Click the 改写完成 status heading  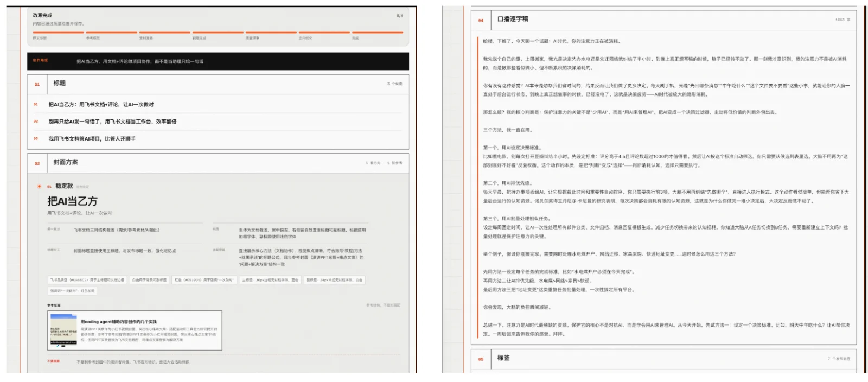[x=42, y=15]
